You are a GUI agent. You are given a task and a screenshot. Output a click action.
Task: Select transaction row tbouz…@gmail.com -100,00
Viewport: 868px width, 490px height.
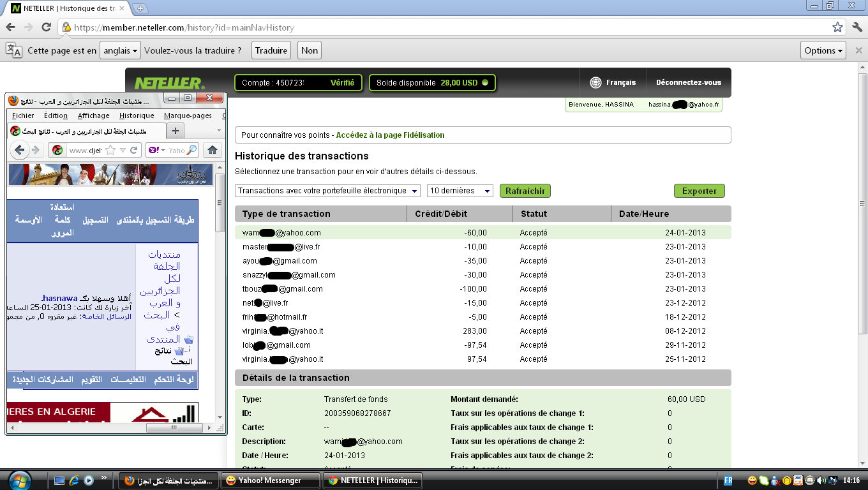[x=483, y=289]
